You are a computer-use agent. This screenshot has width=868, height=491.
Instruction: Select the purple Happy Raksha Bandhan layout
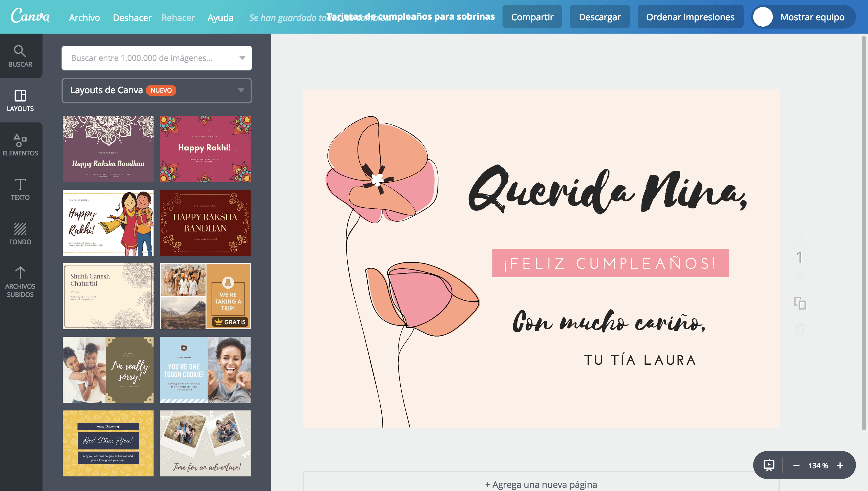click(x=108, y=149)
